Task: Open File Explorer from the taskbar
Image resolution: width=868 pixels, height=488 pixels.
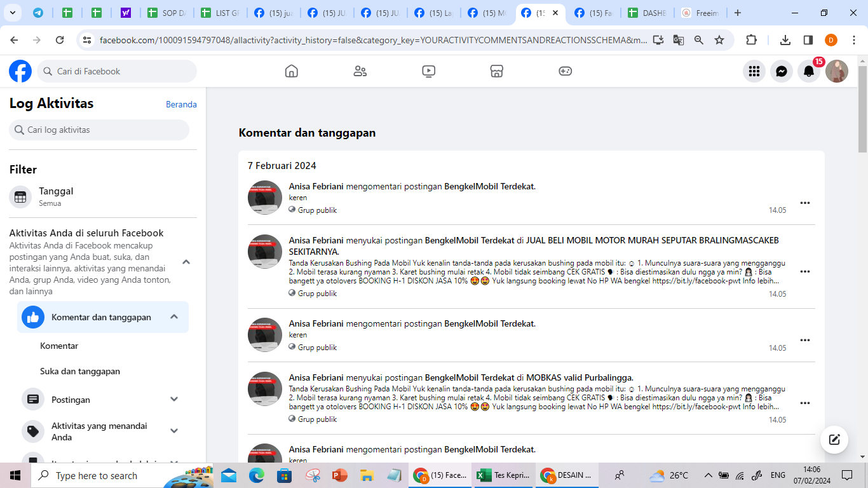Action: tap(367, 475)
